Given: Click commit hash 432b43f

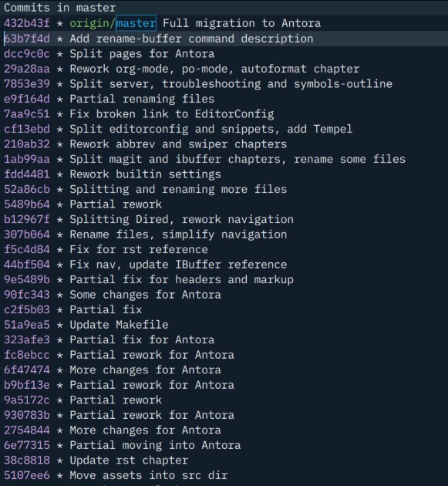Looking at the screenshot, I should pyautogui.click(x=27, y=23).
